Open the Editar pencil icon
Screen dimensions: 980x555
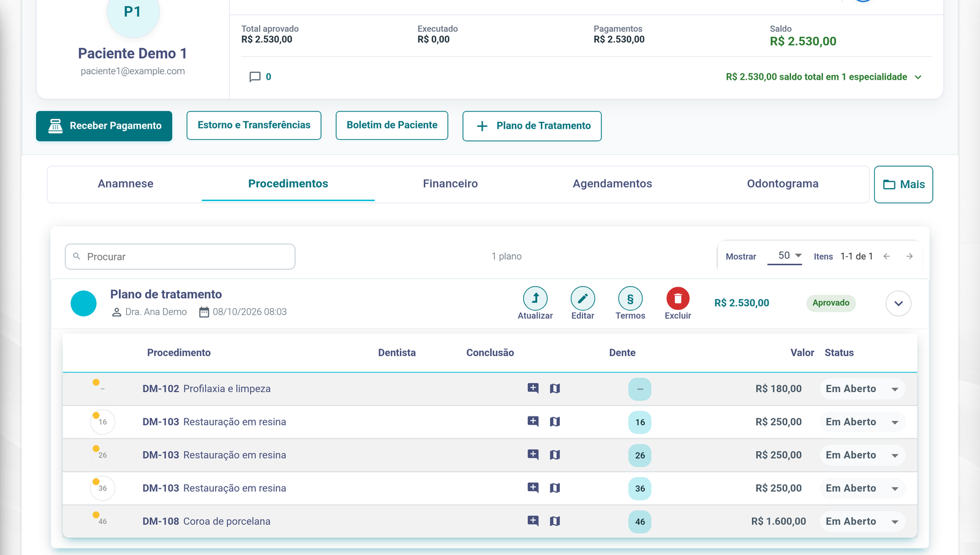coord(582,298)
